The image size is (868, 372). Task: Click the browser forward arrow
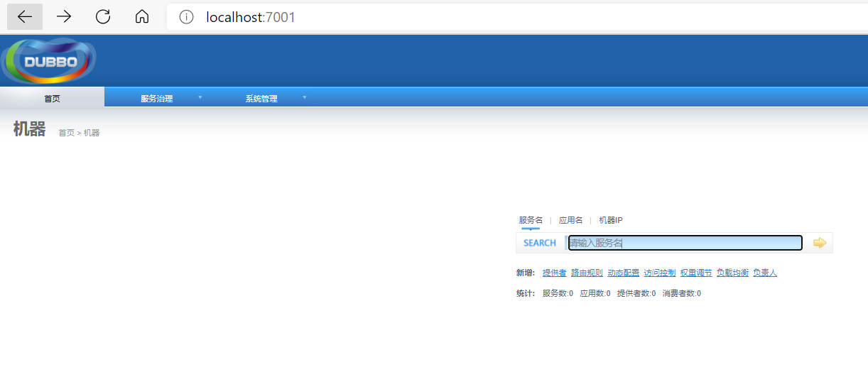pos(64,17)
